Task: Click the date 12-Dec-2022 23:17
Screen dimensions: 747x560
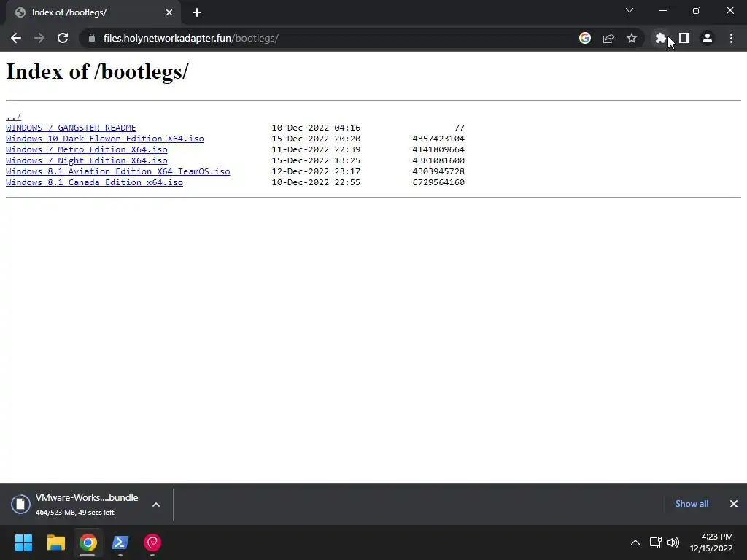Action: pyautogui.click(x=316, y=171)
